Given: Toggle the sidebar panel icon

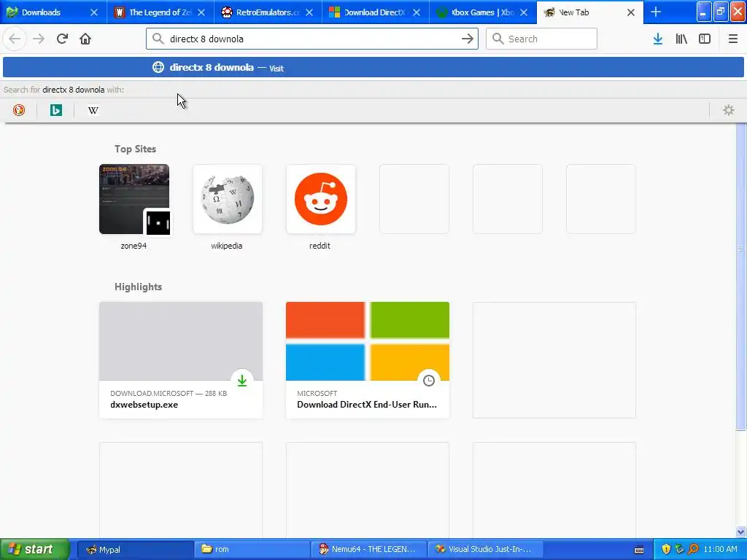Looking at the screenshot, I should [705, 39].
